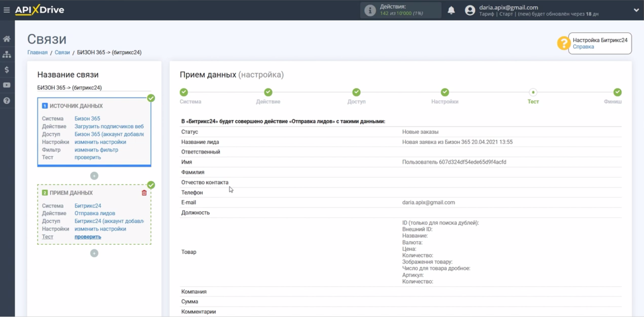Open Бизон 365 account access link
The width and height of the screenshot is (644, 317).
pos(109,134)
